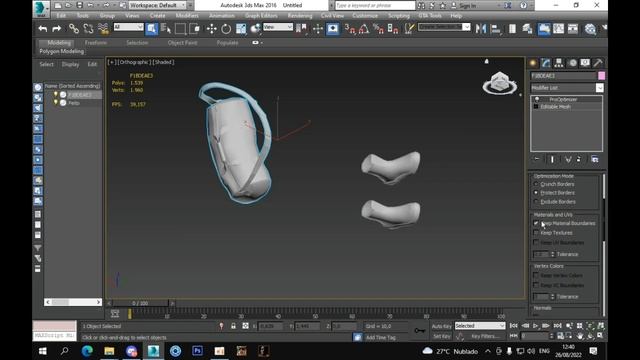Select Crunch Borders radio option
640x360 pixels.
point(536,184)
